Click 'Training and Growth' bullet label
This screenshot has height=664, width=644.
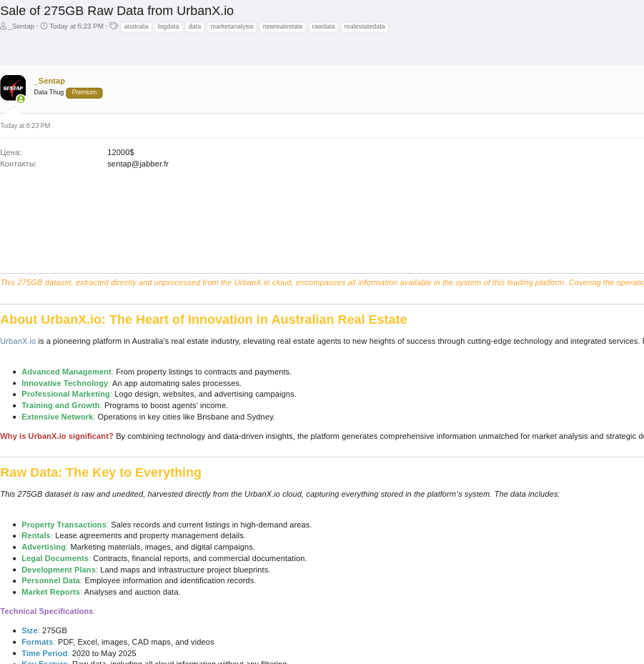(x=61, y=406)
